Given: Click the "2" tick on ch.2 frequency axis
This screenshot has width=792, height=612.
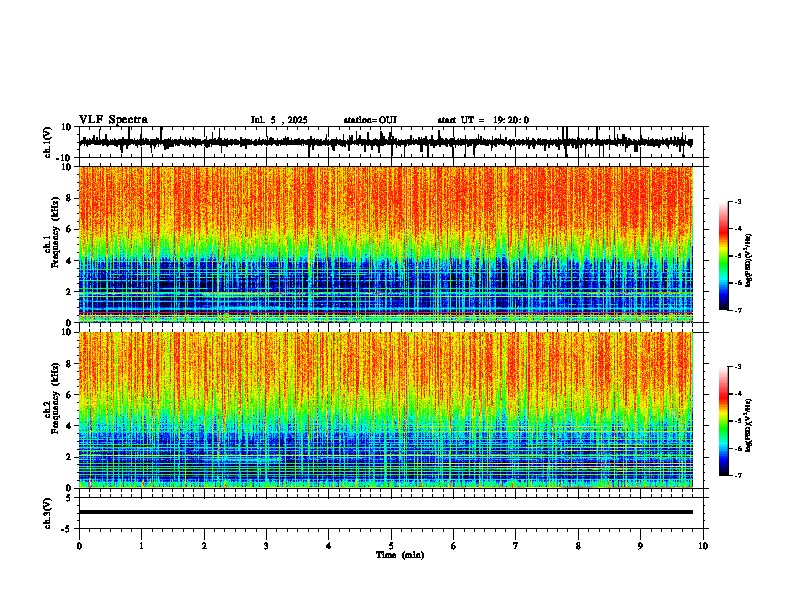Looking at the screenshot, I should coord(70,457).
